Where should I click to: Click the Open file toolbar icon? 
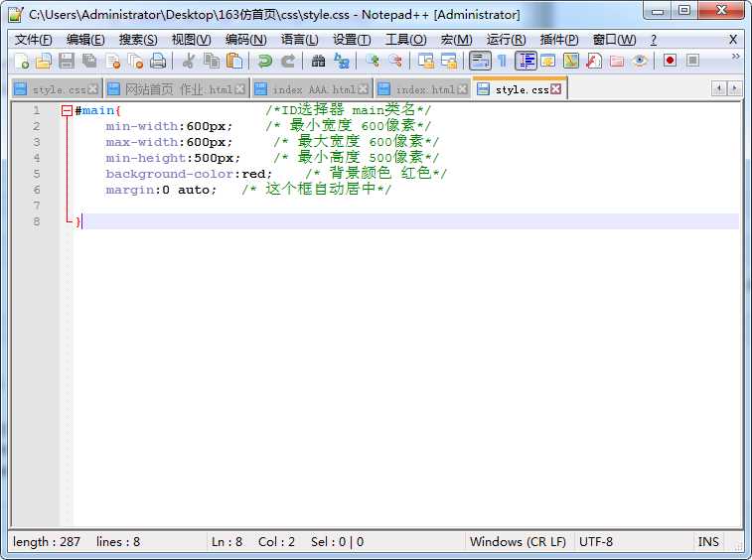[44, 61]
